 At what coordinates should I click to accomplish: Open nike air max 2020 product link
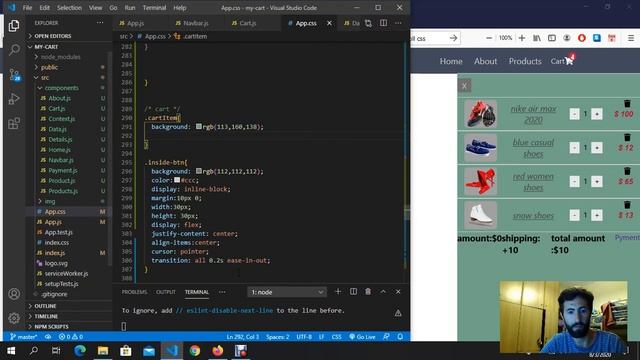[533, 114]
